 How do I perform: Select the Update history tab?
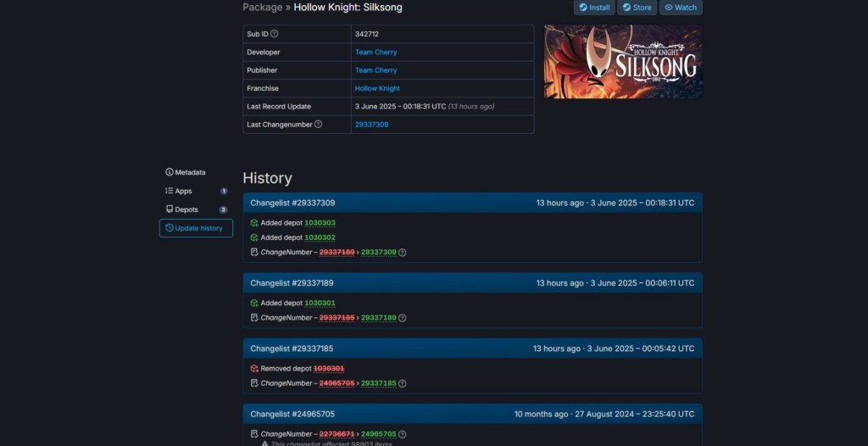[x=196, y=228]
